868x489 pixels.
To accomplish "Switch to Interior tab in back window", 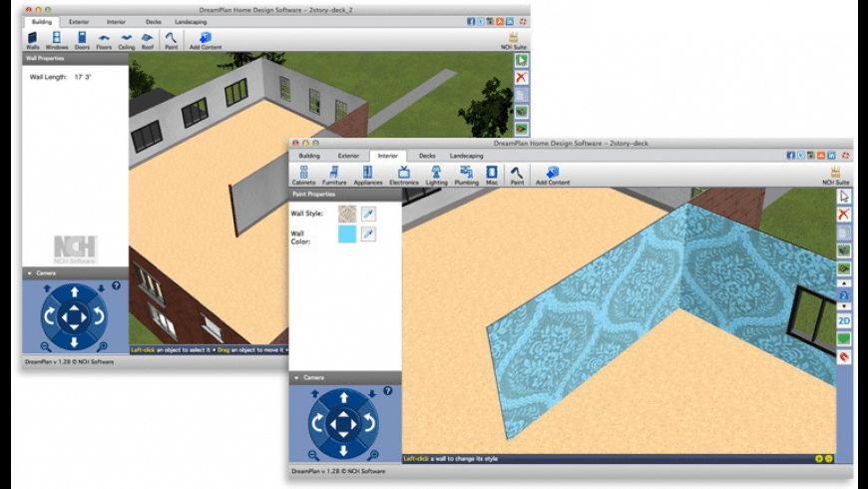I will pos(116,22).
